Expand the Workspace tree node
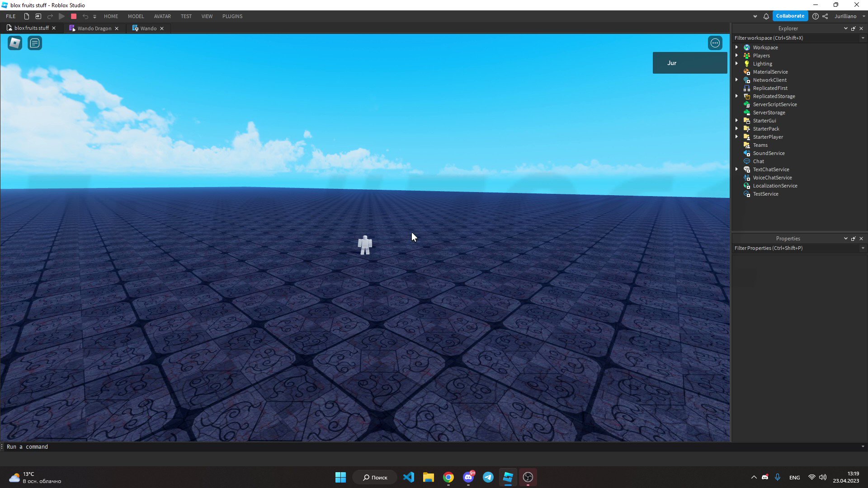 [x=737, y=47]
